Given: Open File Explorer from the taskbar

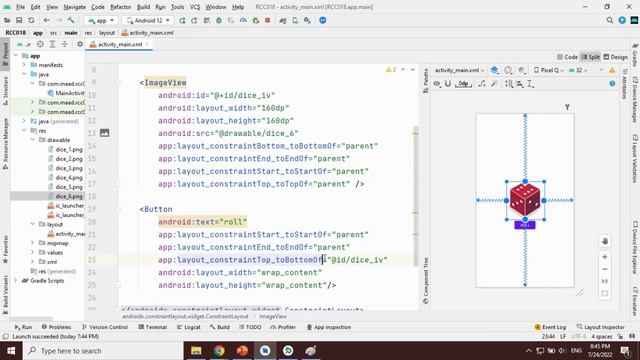Looking at the screenshot, I should click(196, 351).
